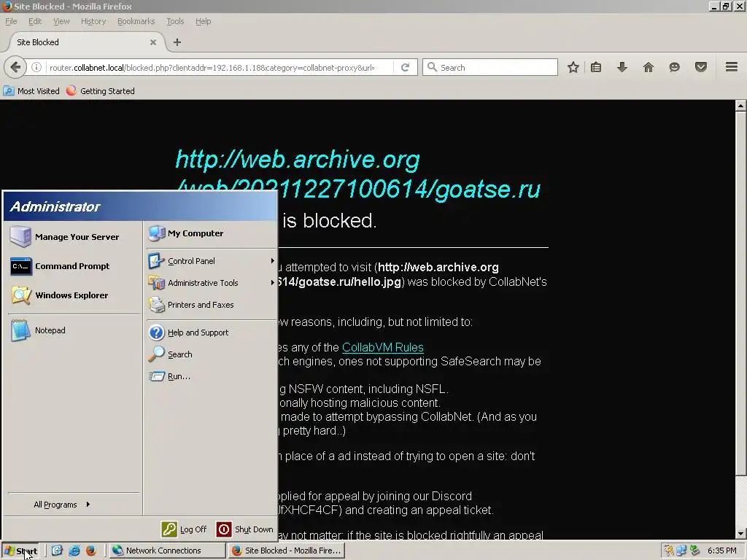Click the Start button
Image resolution: width=747 pixels, height=560 pixels.
(x=21, y=551)
